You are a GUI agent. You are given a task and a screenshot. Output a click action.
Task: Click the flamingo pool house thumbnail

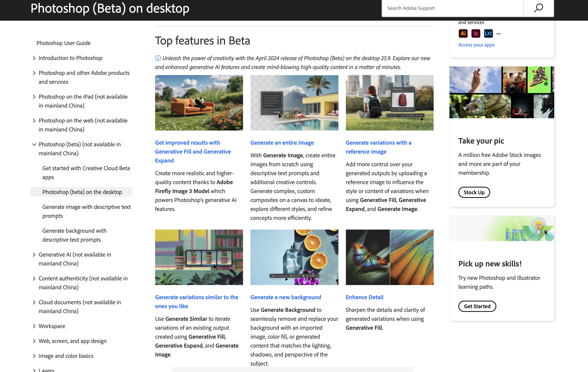point(294,103)
